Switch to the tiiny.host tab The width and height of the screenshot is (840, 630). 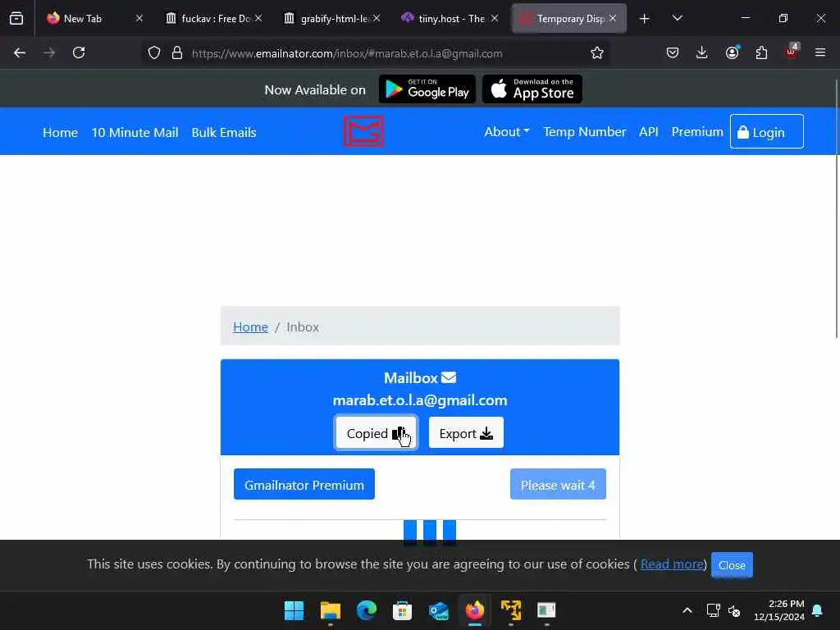click(x=450, y=18)
